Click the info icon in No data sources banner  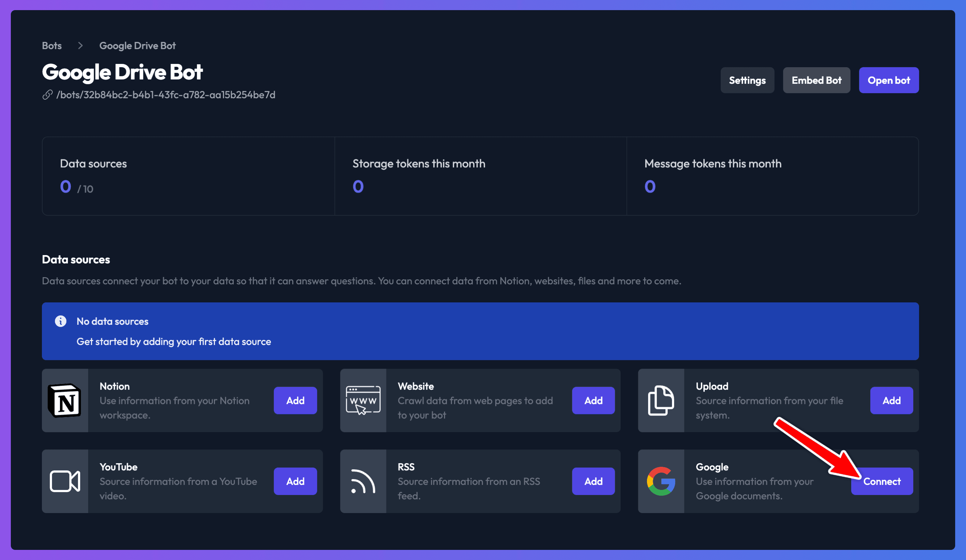(x=61, y=321)
